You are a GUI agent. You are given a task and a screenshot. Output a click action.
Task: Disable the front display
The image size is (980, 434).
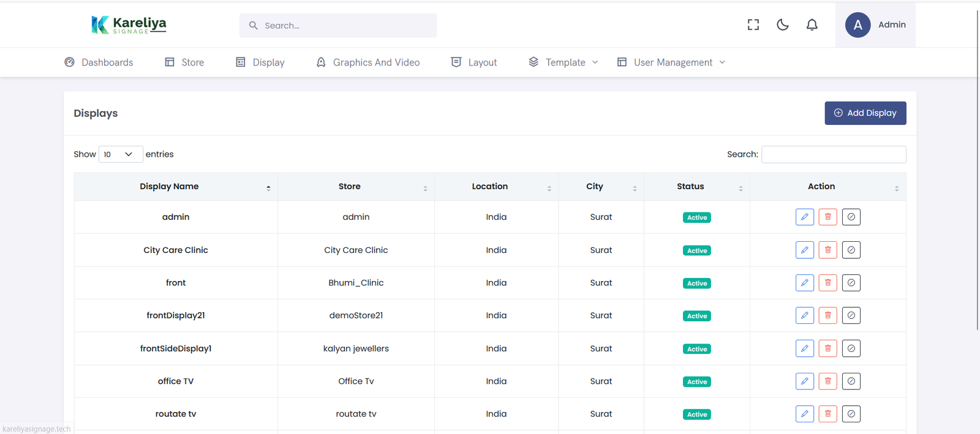click(x=851, y=283)
